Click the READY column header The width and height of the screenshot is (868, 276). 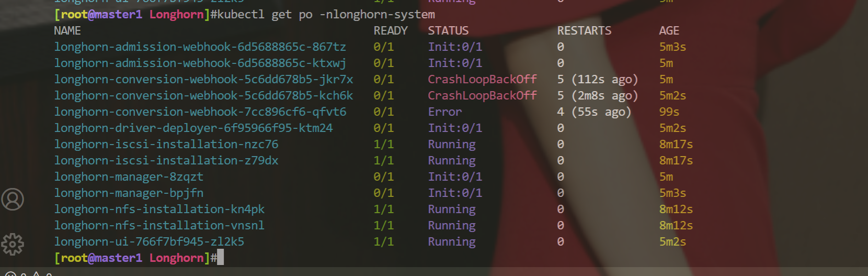[391, 31]
